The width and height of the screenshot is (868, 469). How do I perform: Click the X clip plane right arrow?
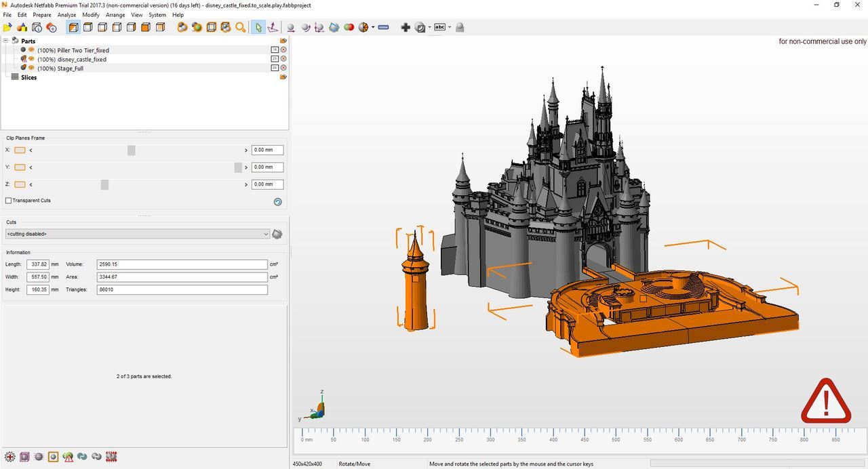(x=246, y=150)
